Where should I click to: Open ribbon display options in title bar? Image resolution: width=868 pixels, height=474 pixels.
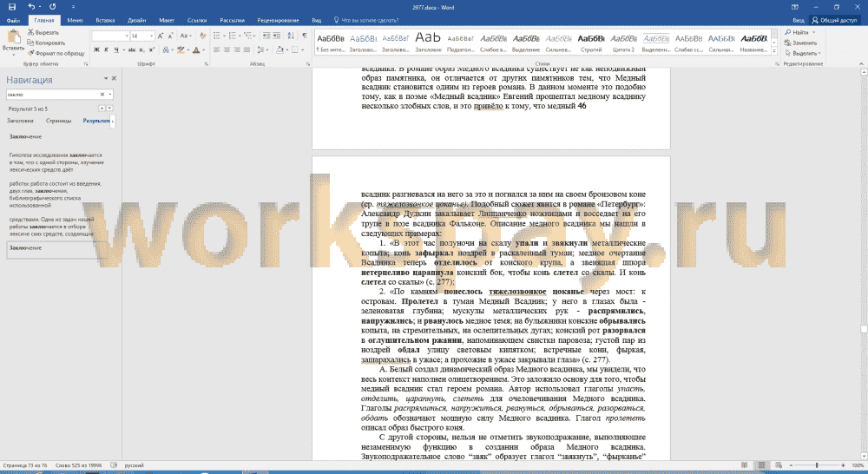coord(795,7)
